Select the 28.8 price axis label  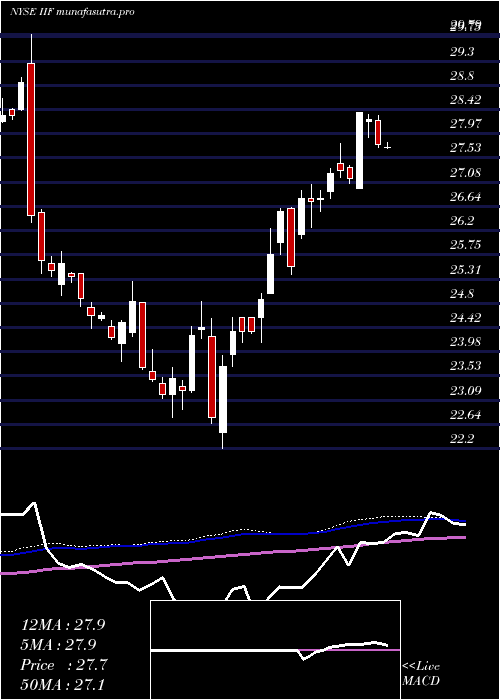[462, 75]
